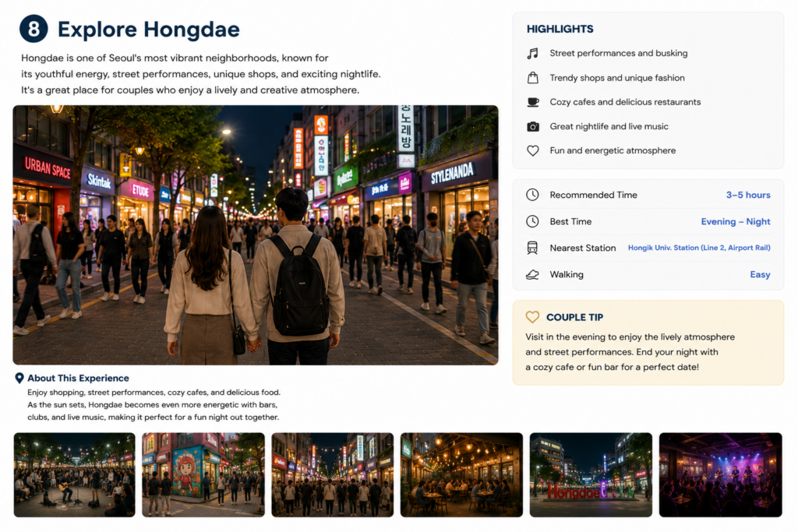Image resolution: width=798 pixels, height=532 pixels.
Task: Click 'Trendy shops and unique fashion' text
Action: coord(617,78)
